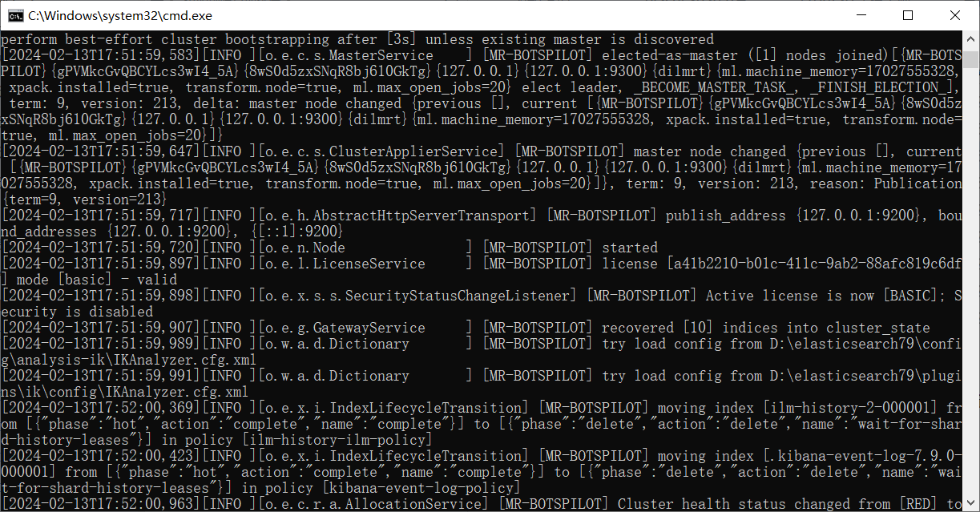This screenshot has height=512, width=980.
Task: Click the [kibana-event-log-policy] policy name
Action: pyautogui.click(x=421, y=488)
